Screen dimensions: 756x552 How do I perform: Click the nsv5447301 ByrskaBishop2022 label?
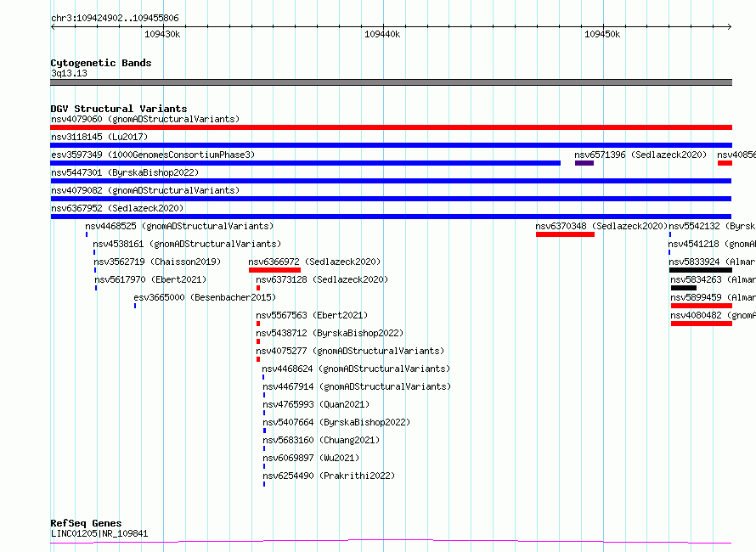point(125,172)
